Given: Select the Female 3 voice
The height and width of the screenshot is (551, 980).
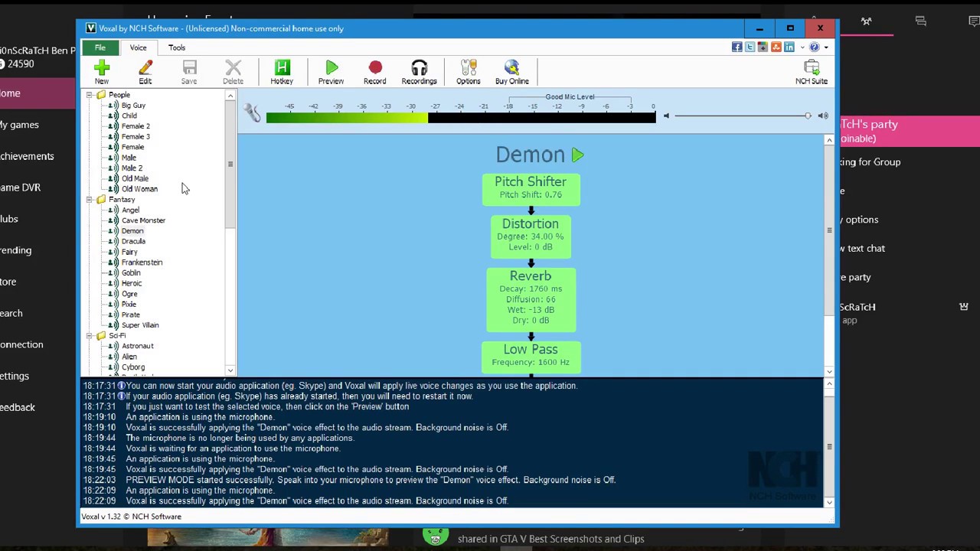Looking at the screenshot, I should 136,137.
